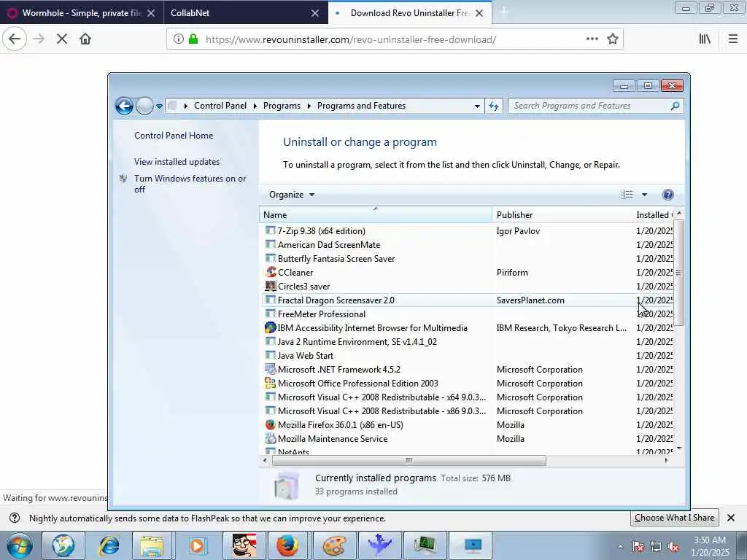Stop loading the page
The image size is (747, 560).
62,39
